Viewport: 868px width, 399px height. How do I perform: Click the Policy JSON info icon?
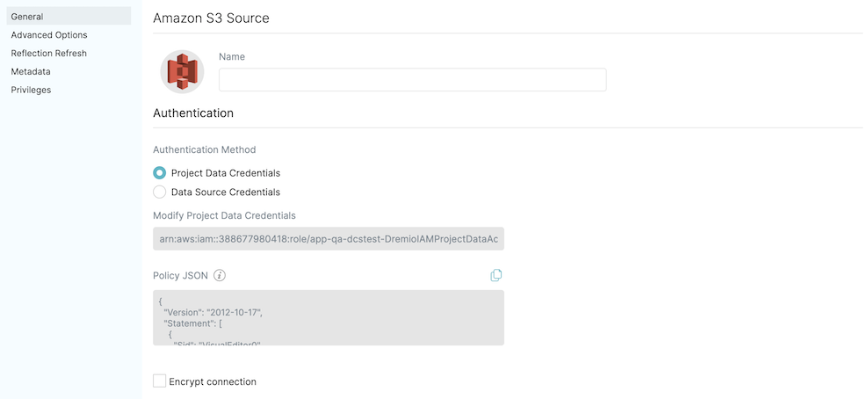pos(220,275)
